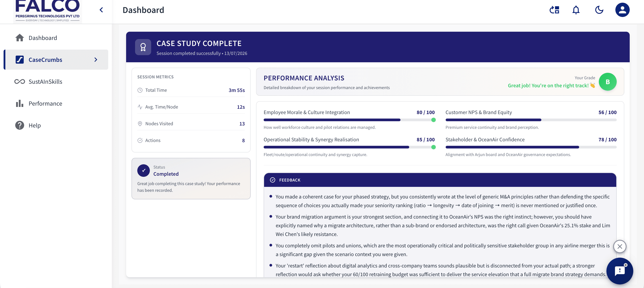Image resolution: width=644 pixels, height=288 pixels.
Task: Click the Customer NPS progress bar
Action: pyautogui.click(x=531, y=120)
